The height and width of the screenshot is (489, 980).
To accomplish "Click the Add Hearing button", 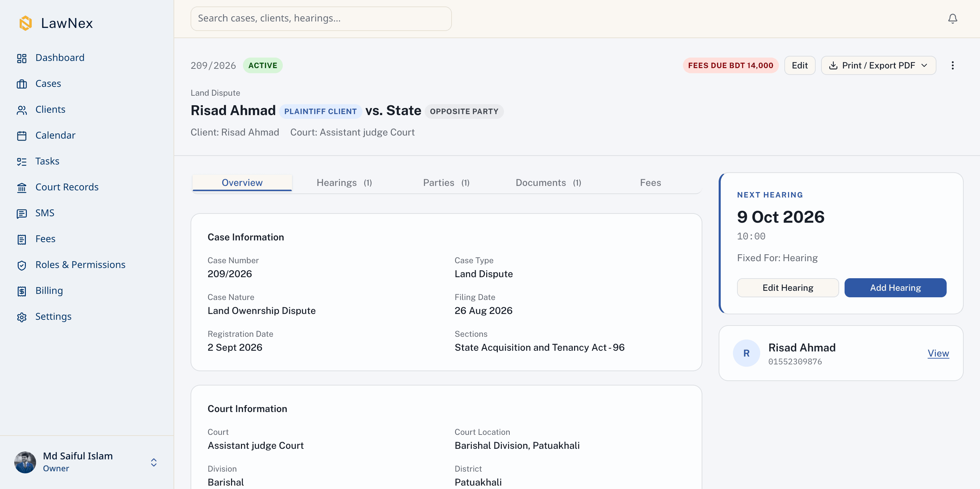I will [x=895, y=287].
